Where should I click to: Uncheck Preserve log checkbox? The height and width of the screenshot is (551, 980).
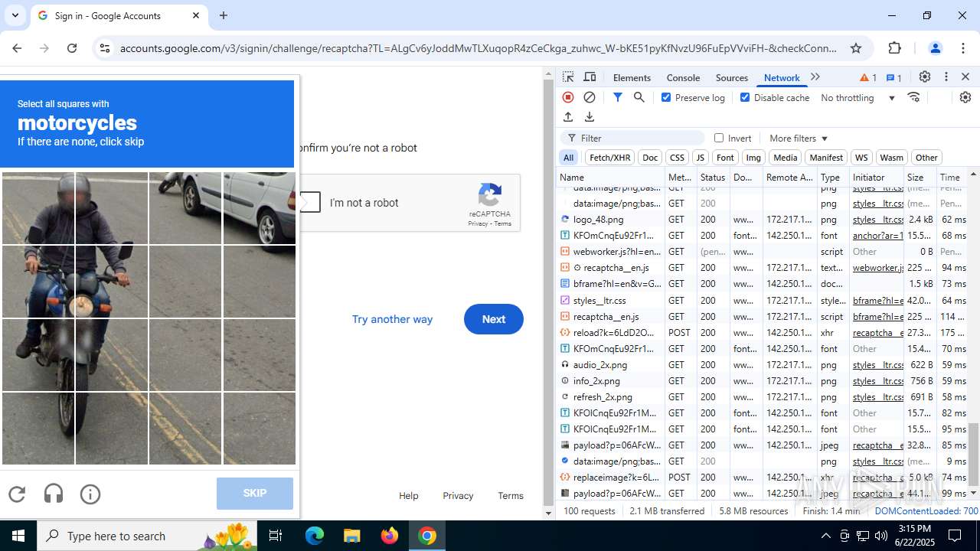click(x=666, y=97)
